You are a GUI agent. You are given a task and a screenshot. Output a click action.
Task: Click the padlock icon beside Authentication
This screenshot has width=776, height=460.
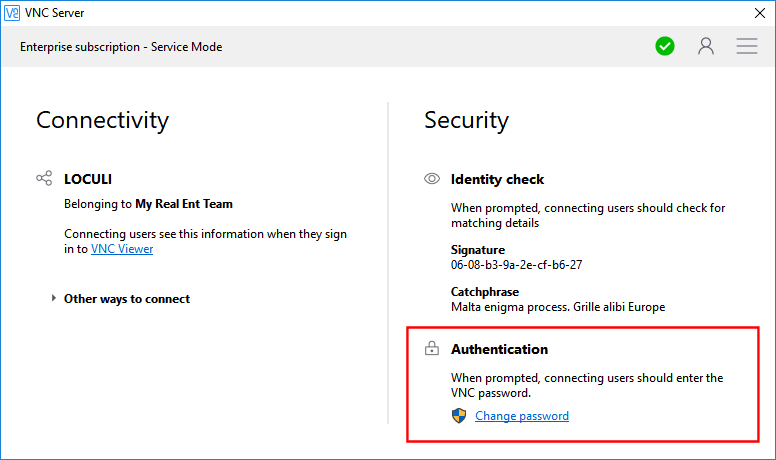pyautogui.click(x=432, y=349)
